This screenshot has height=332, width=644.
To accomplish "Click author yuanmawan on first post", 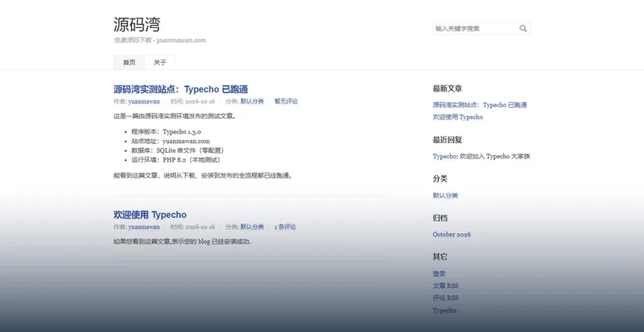I will coord(144,101).
